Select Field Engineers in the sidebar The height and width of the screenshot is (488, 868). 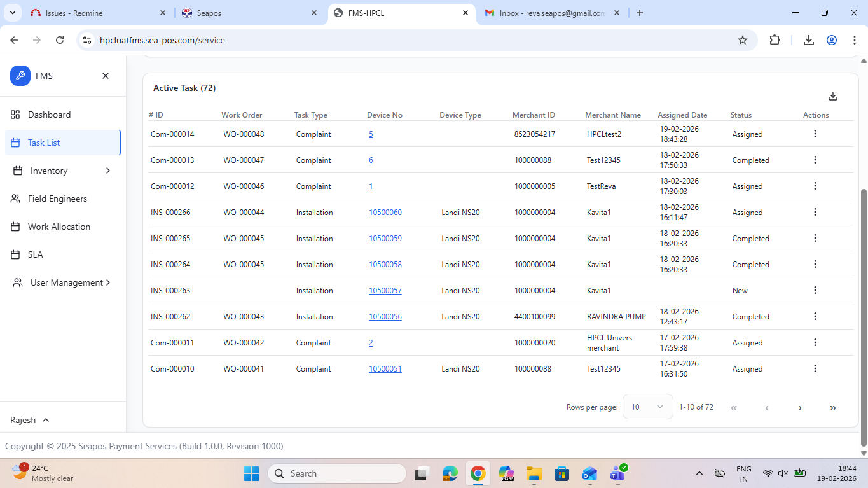pyautogui.click(x=57, y=199)
